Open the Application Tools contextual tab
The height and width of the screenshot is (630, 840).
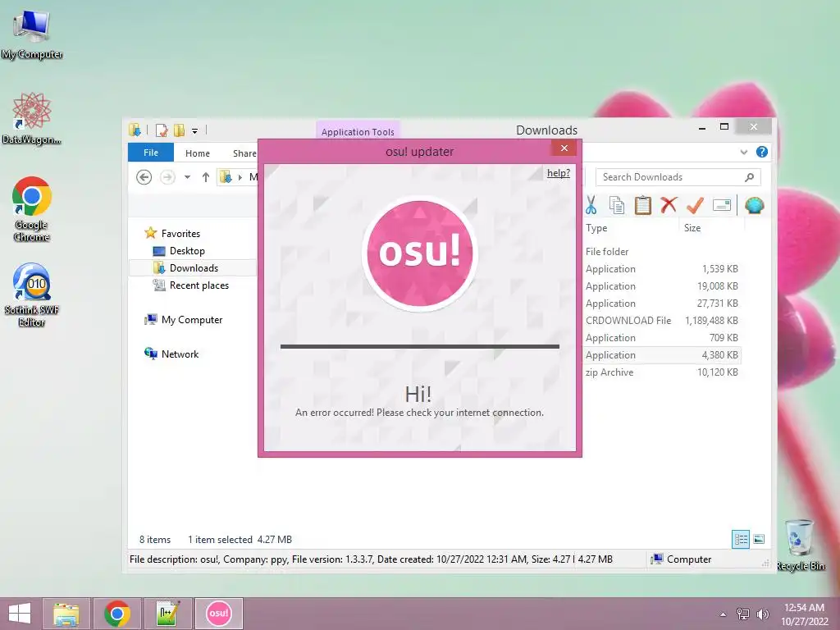[x=358, y=132]
